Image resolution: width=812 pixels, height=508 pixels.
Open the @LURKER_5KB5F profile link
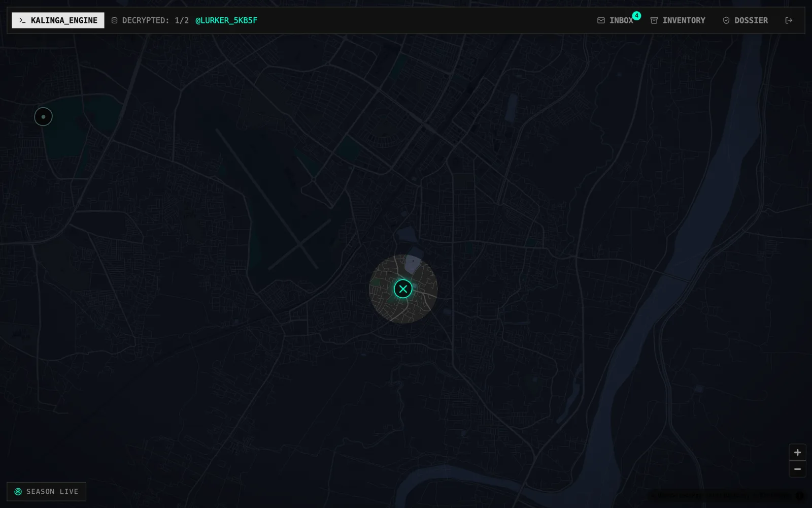click(x=226, y=20)
